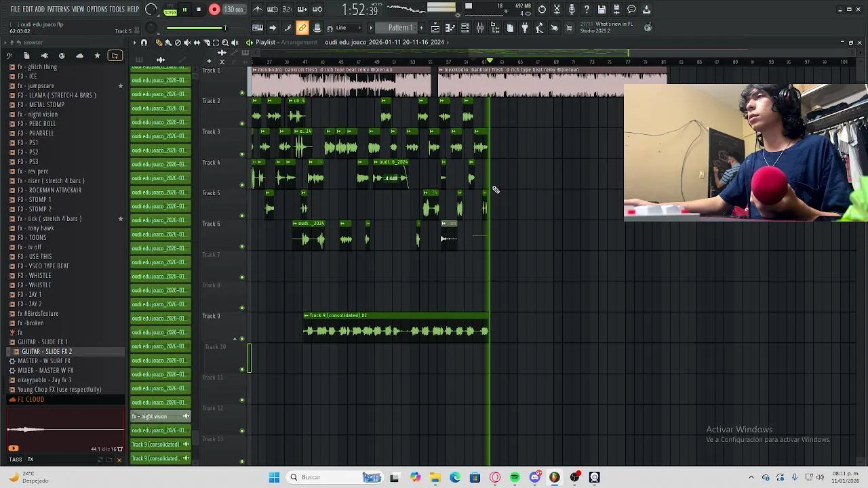
Task: Open the Mixer view icon
Action: (480, 28)
